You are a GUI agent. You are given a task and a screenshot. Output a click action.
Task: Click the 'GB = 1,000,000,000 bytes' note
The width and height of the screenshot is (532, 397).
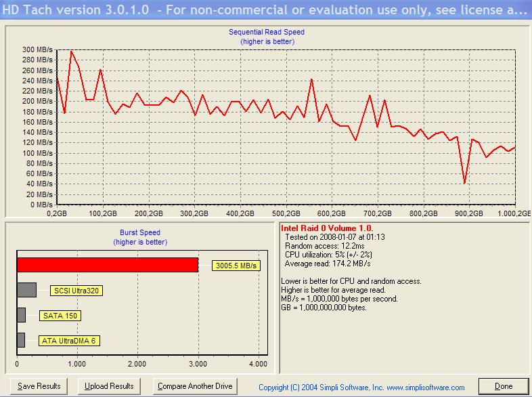[324, 308]
